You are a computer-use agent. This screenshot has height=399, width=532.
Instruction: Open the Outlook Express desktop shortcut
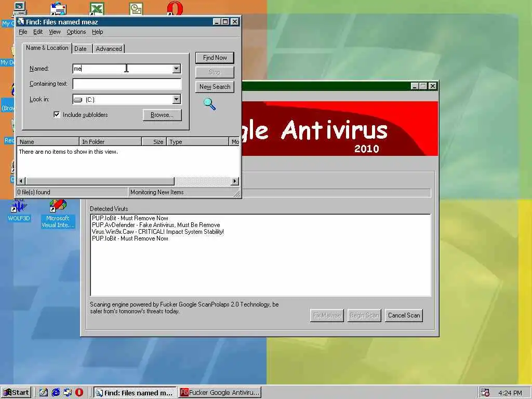coord(58,8)
